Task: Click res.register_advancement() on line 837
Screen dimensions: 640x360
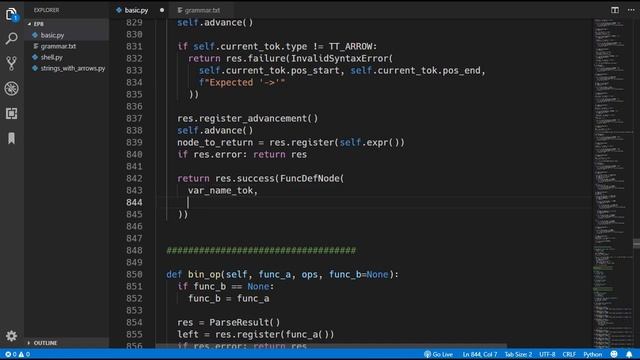Action: [247, 118]
